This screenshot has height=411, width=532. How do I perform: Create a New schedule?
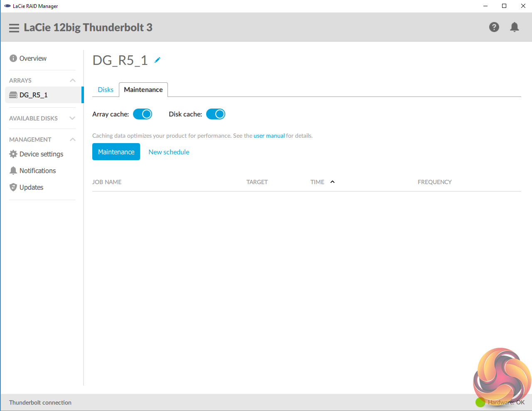169,152
